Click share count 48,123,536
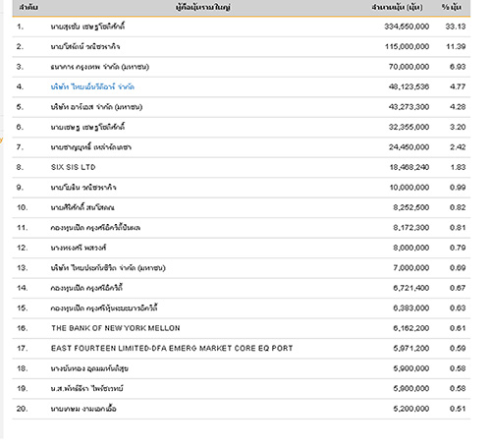This screenshot has height=448, width=491. point(409,86)
